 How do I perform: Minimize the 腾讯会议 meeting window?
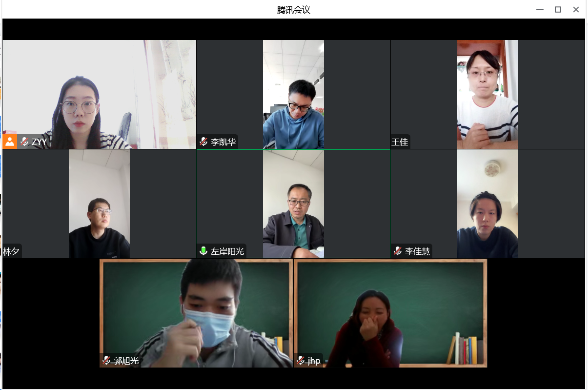tap(540, 9)
